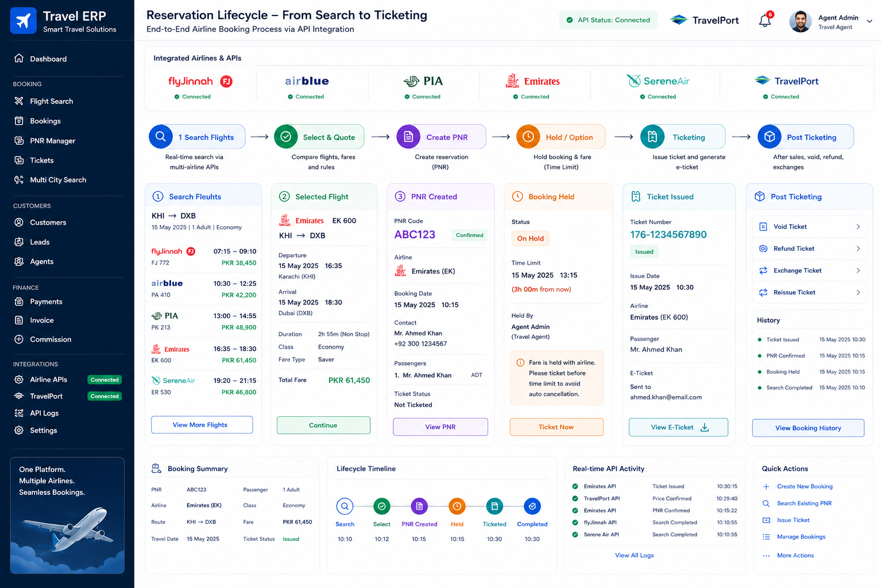Click the Ticketing step icon

[652, 137]
